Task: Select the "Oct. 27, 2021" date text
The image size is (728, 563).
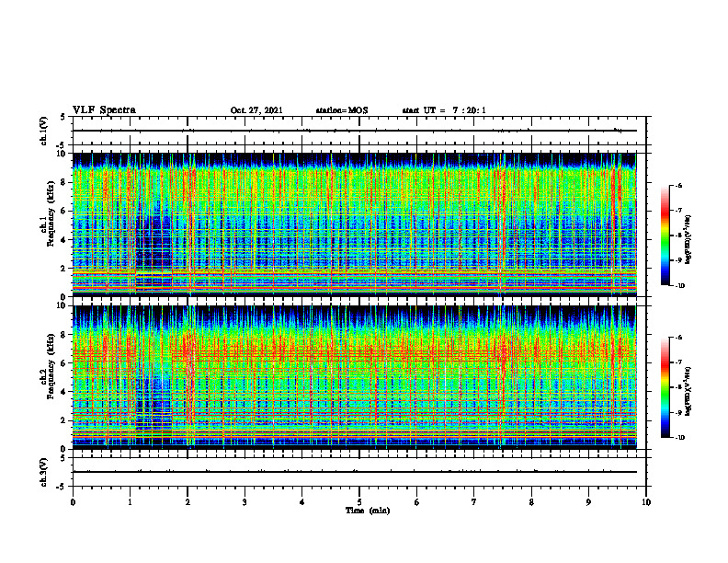Action: click(x=256, y=110)
